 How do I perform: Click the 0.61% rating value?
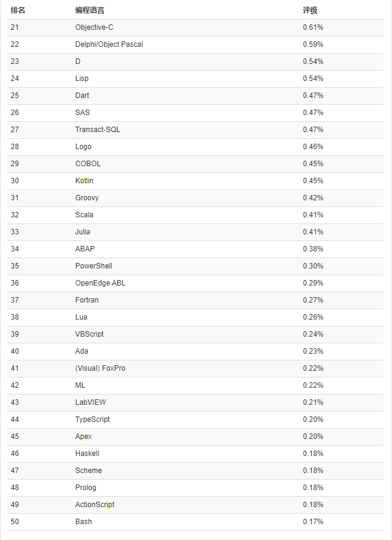coord(313,27)
